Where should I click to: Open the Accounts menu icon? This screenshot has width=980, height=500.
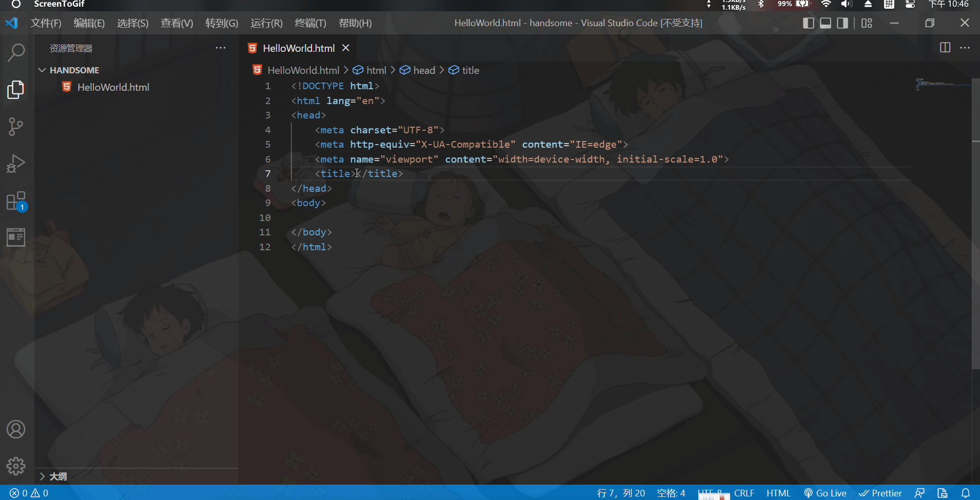(x=16, y=429)
